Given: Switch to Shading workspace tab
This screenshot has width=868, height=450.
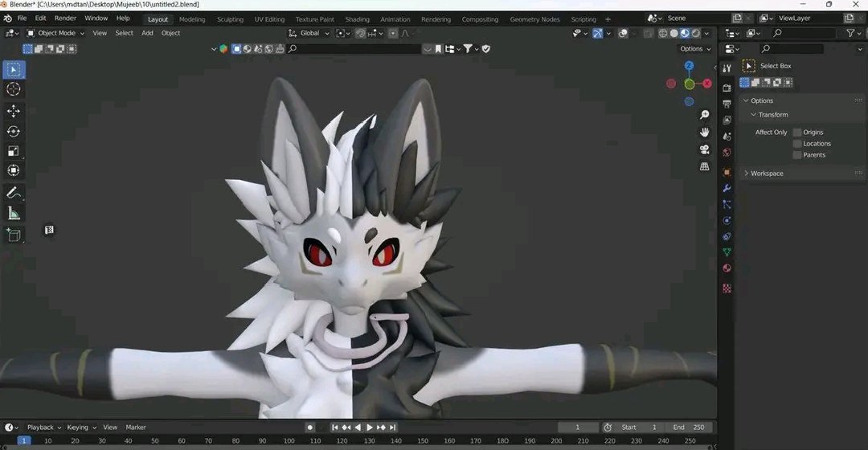Looking at the screenshot, I should coord(357,19).
